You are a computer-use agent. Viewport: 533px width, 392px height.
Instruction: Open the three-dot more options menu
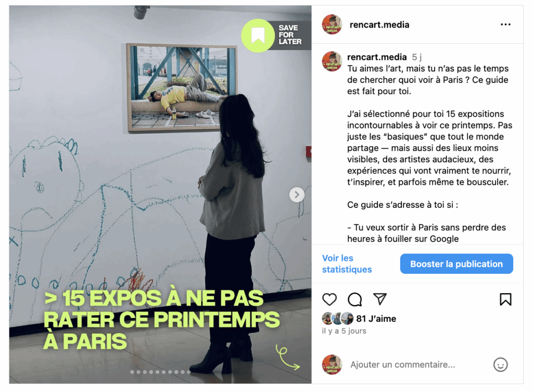coord(505,24)
